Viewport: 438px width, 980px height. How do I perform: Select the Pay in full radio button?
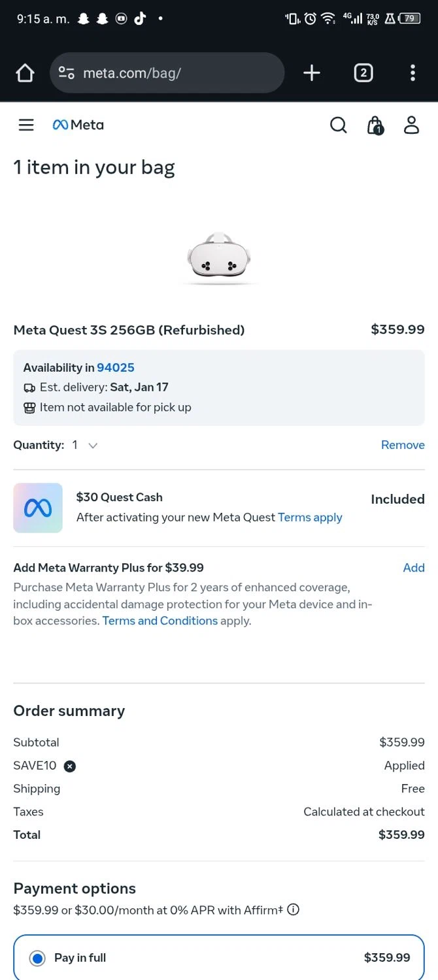tap(38, 958)
